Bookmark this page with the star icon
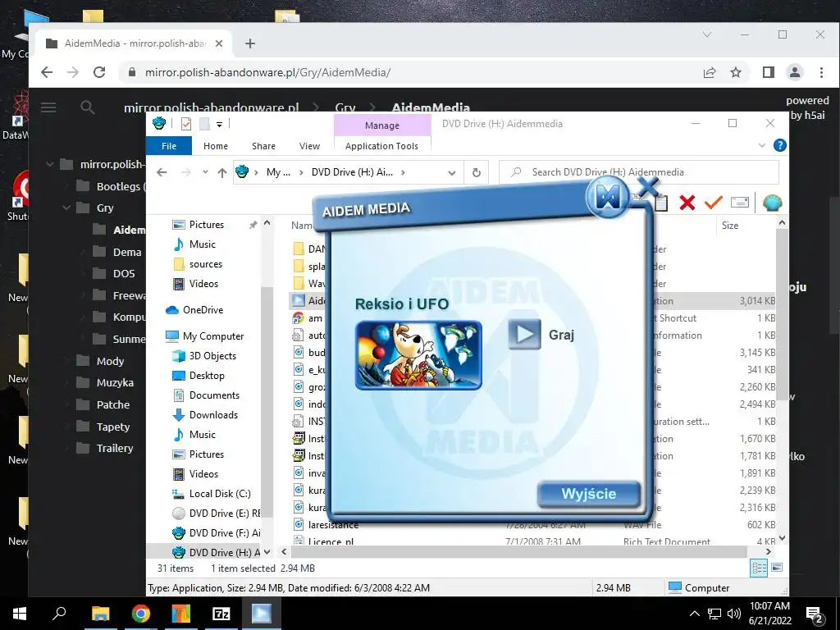Screen dimensions: 840x630 click(x=736, y=72)
